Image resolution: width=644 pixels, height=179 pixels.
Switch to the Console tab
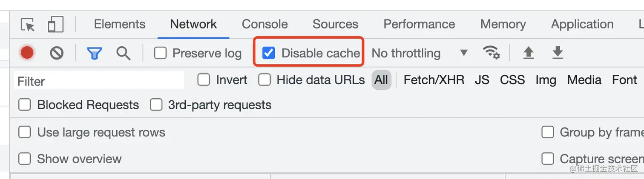[x=265, y=24]
